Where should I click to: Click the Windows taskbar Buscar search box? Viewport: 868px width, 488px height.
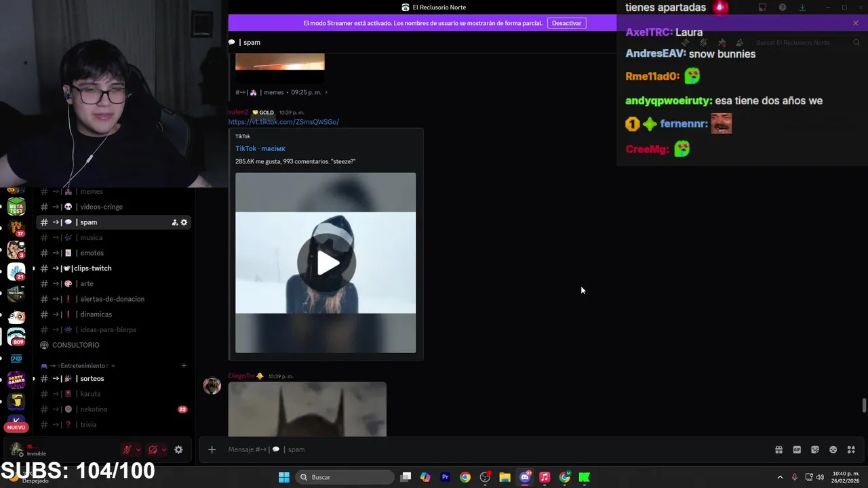[346, 477]
